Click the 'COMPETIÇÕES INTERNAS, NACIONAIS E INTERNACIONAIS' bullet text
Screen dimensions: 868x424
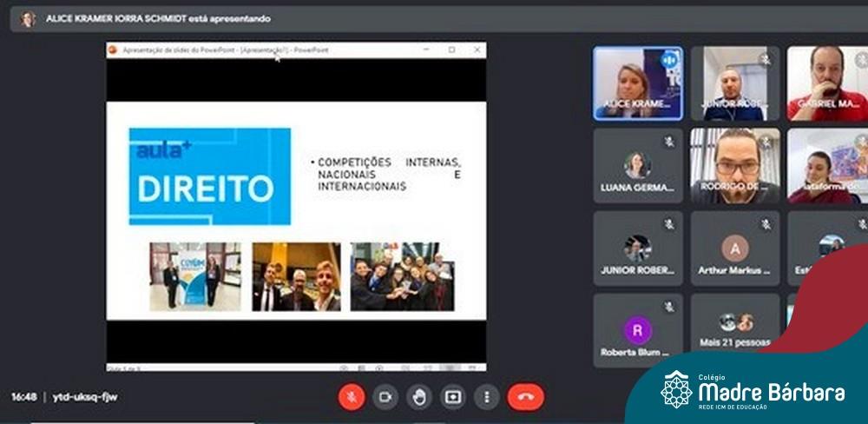[x=389, y=174]
